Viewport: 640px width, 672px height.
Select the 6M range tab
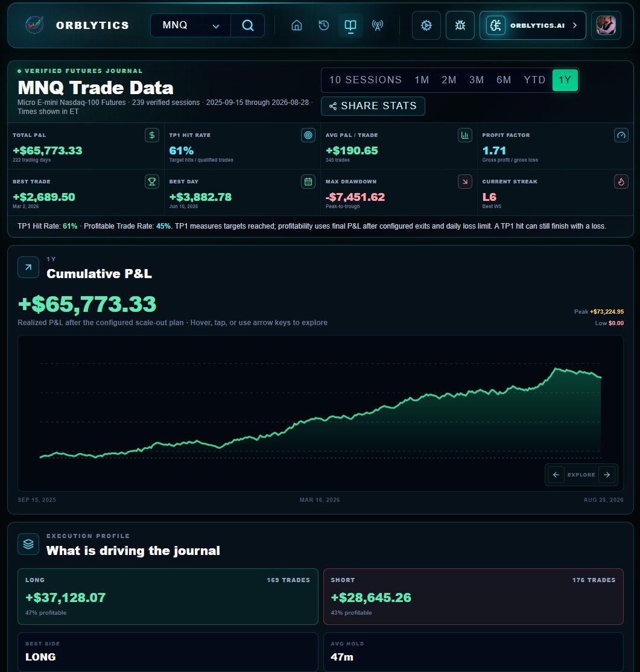(504, 80)
